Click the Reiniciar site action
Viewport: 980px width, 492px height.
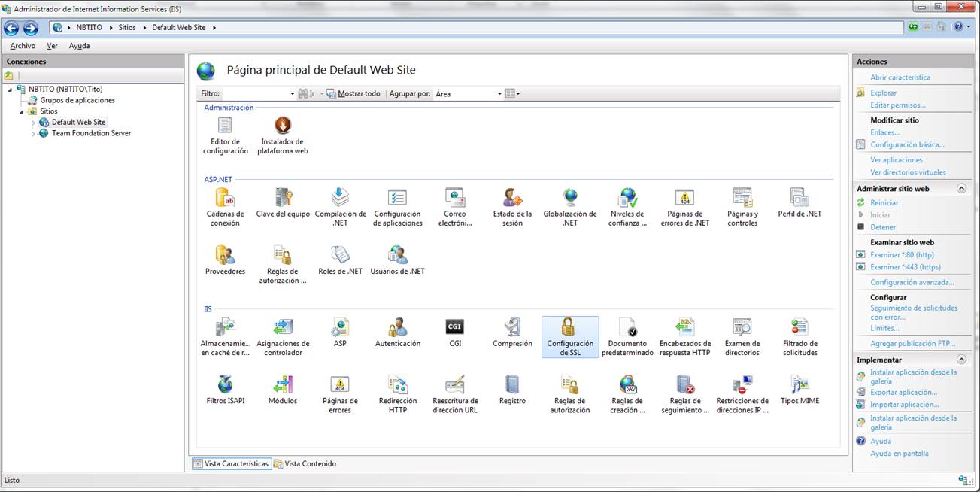[884, 203]
